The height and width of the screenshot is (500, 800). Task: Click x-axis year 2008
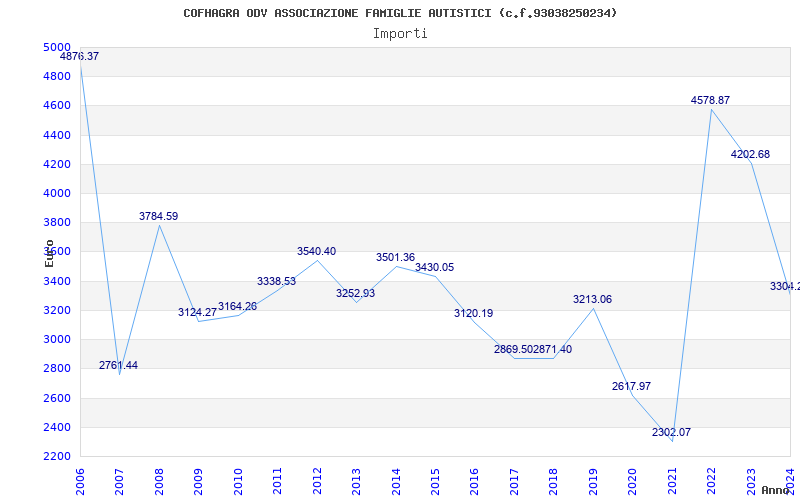point(159,481)
